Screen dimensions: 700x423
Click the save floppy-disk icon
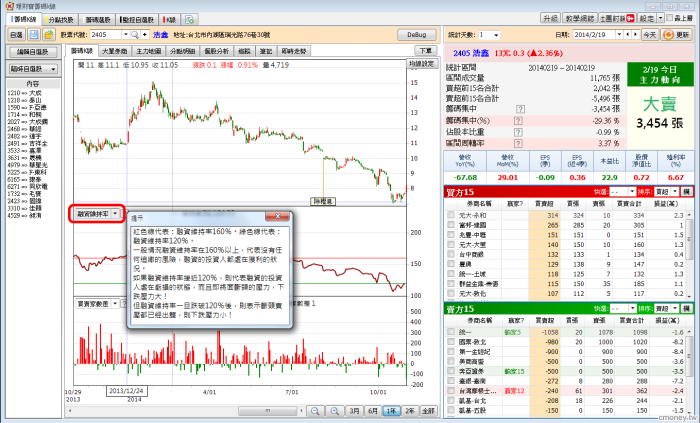point(34,34)
